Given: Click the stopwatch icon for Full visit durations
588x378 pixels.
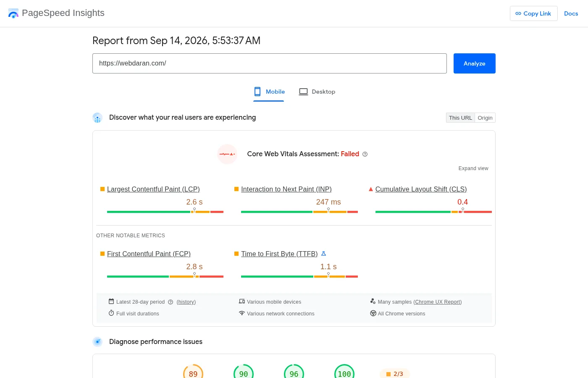Looking at the screenshot, I should [x=111, y=313].
